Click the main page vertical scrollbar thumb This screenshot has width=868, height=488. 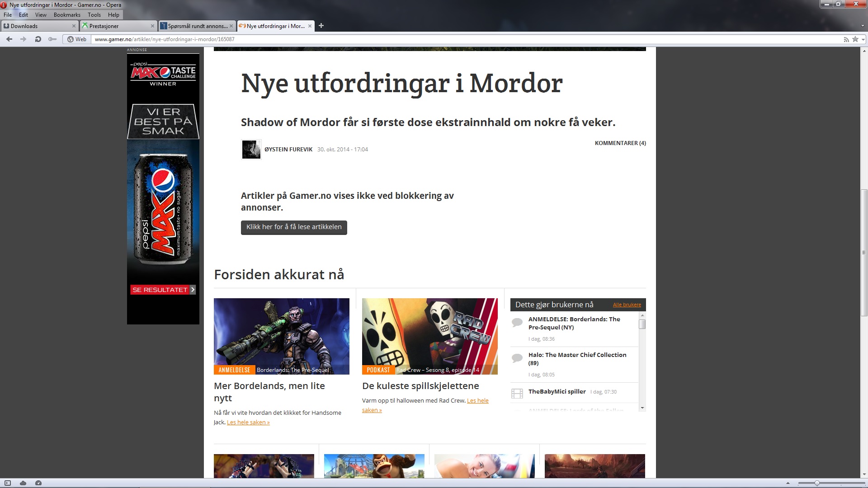[x=864, y=253]
